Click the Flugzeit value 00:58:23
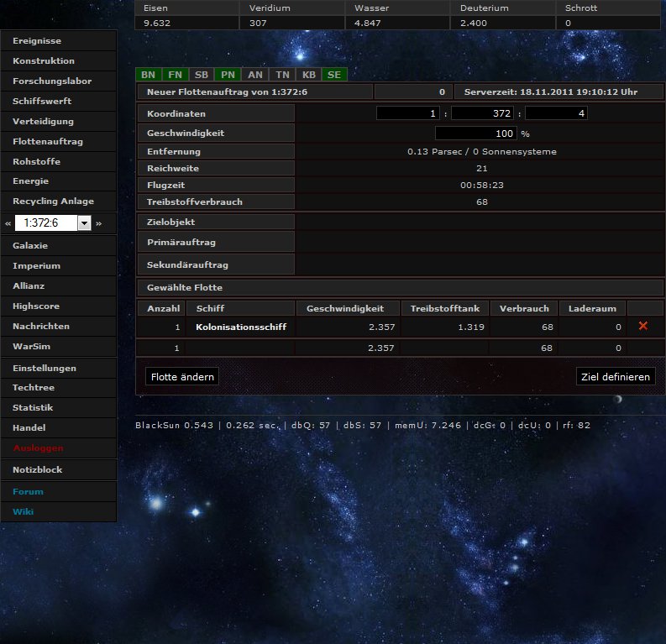This screenshot has width=666, height=644. (x=482, y=185)
